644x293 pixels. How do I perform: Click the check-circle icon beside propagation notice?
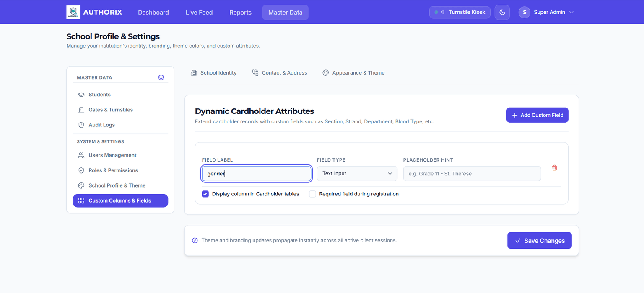(x=195, y=240)
